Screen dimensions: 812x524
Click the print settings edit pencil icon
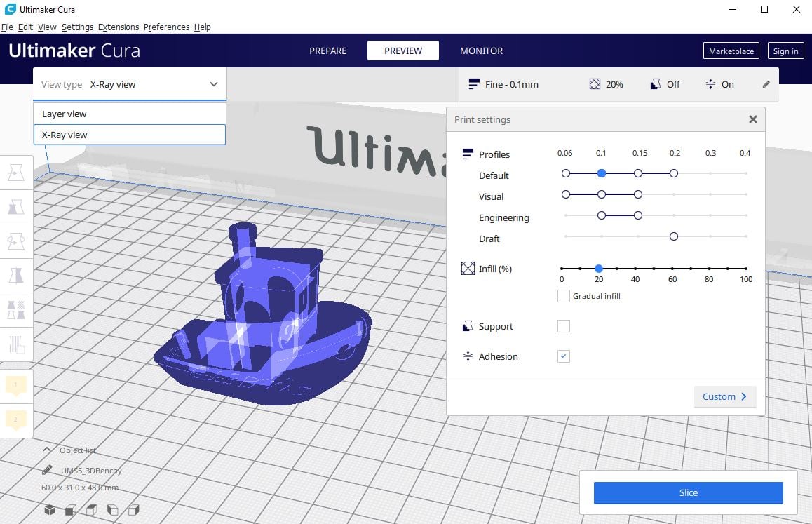[766, 84]
